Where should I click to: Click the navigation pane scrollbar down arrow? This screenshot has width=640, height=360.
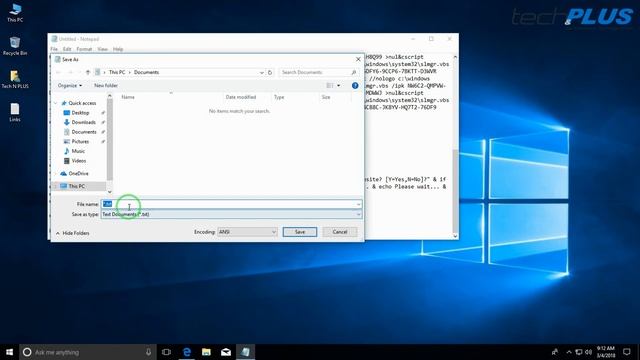coord(109,191)
